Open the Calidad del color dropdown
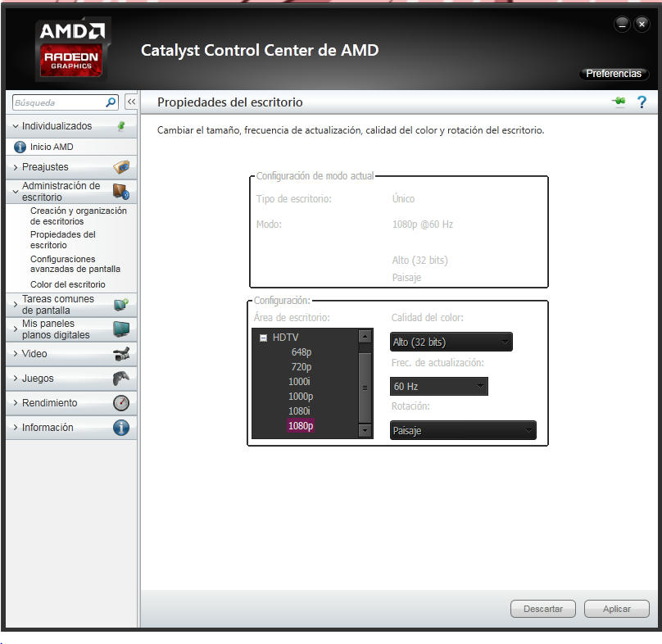 [x=451, y=342]
